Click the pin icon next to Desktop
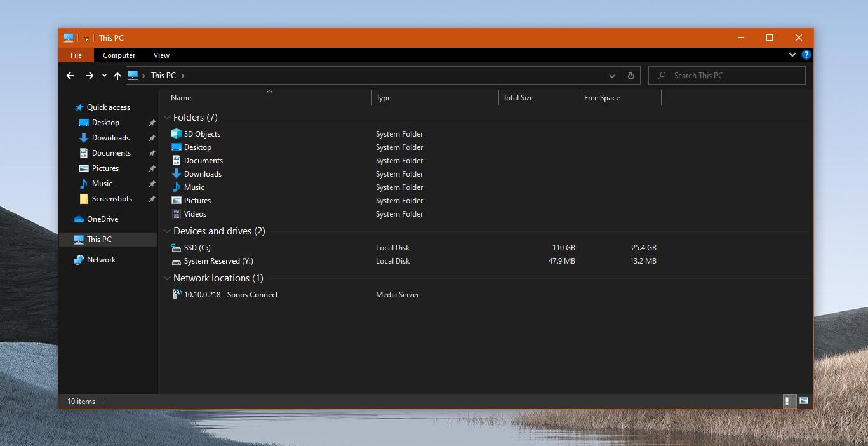The width and height of the screenshot is (868, 446). [x=152, y=123]
